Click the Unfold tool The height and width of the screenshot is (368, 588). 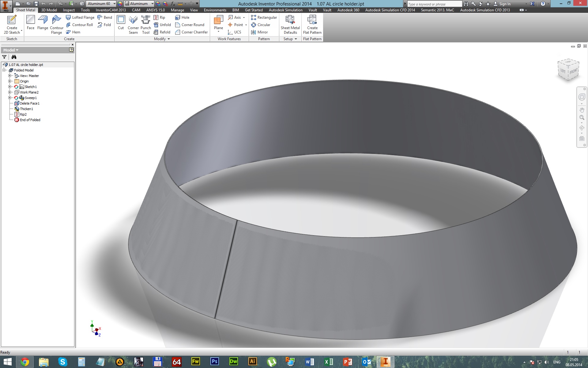click(162, 25)
